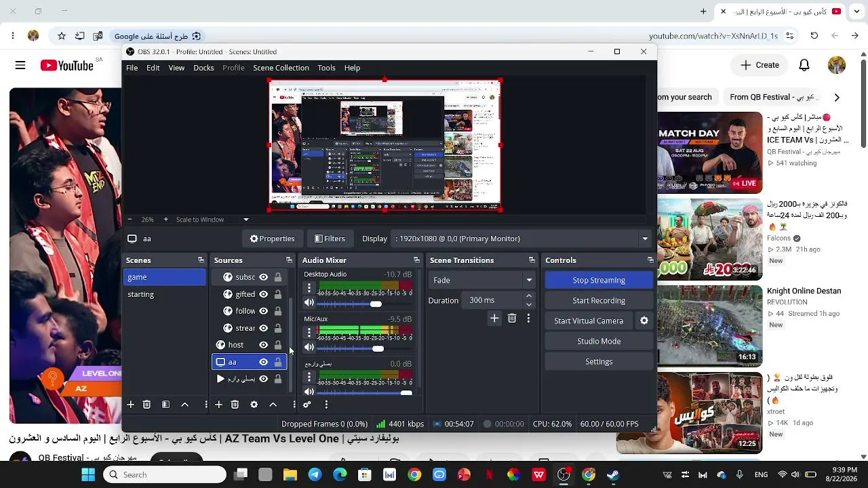Undock the Scene Transitions panel
This screenshot has height=488, width=868.
pyautogui.click(x=532, y=260)
